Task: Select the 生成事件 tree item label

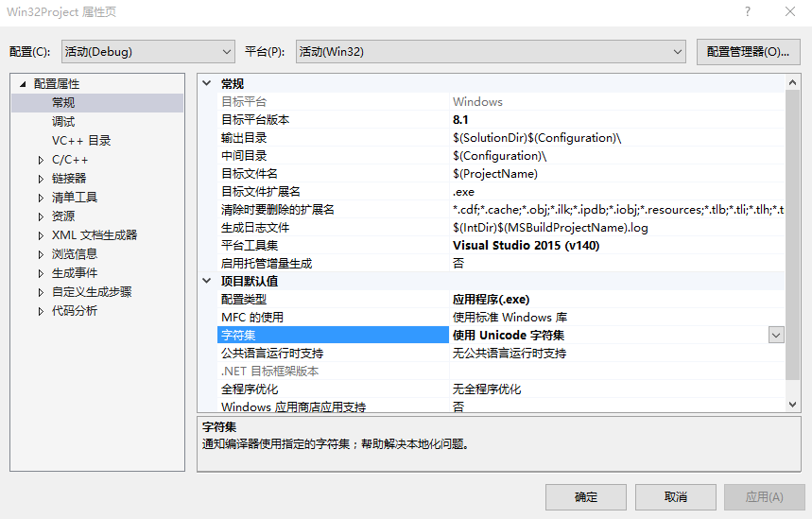Action: [x=75, y=273]
